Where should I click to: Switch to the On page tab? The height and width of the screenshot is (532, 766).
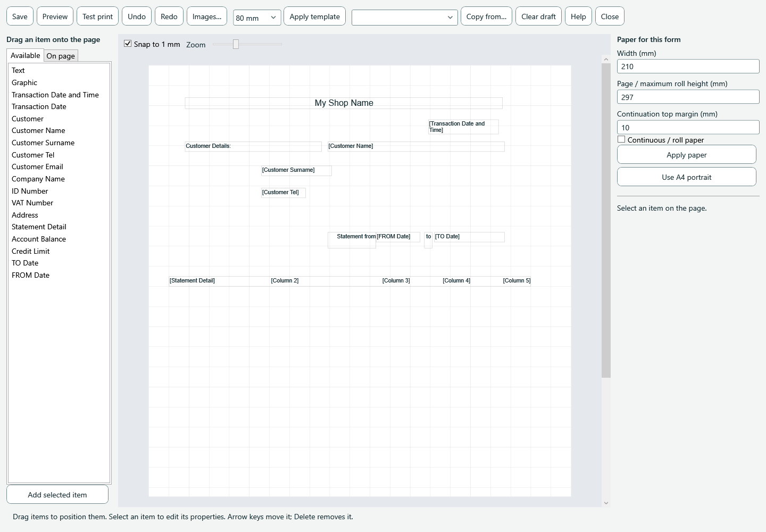tap(61, 56)
